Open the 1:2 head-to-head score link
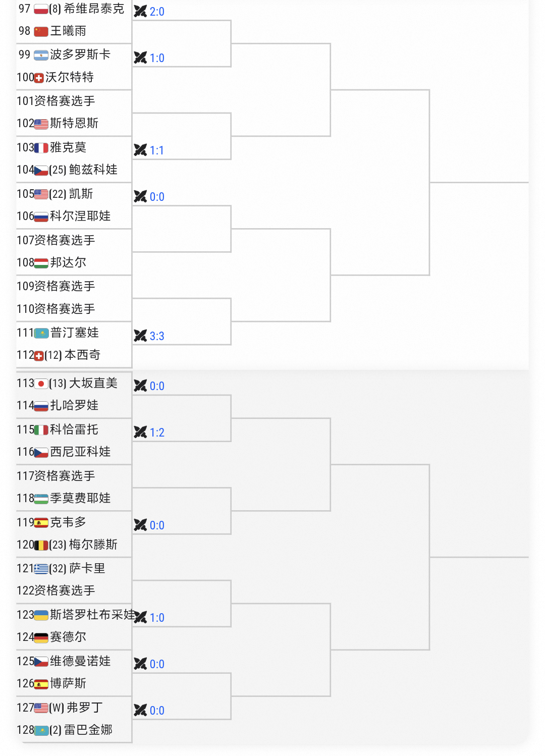The width and height of the screenshot is (545, 756). 157,433
